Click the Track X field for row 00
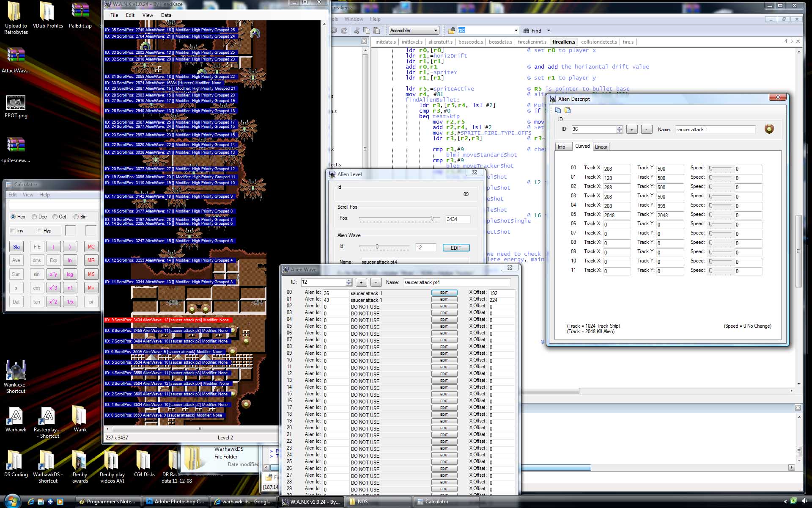Image resolution: width=812 pixels, height=508 pixels. 616,168
